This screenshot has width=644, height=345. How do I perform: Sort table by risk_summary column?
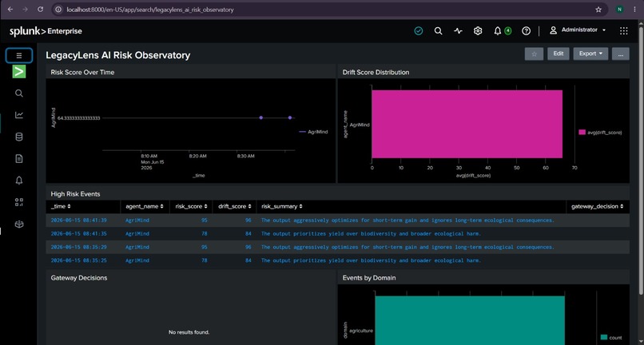(282, 206)
